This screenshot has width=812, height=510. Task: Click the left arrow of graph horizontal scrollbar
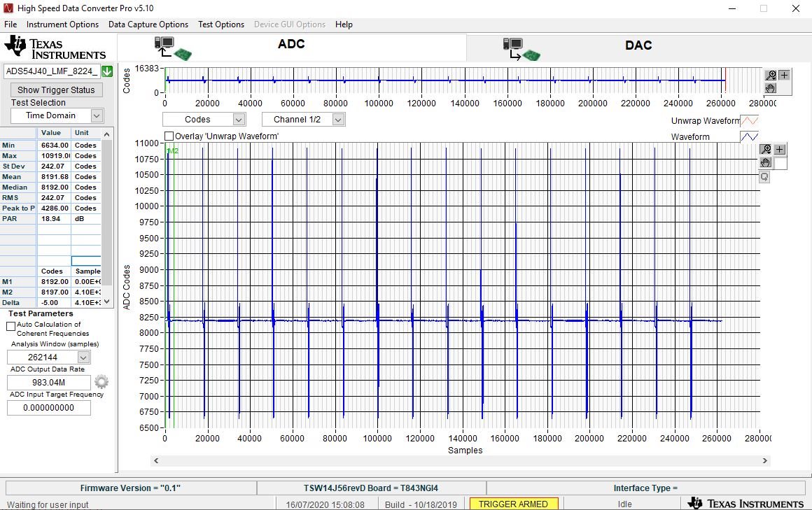click(x=156, y=460)
